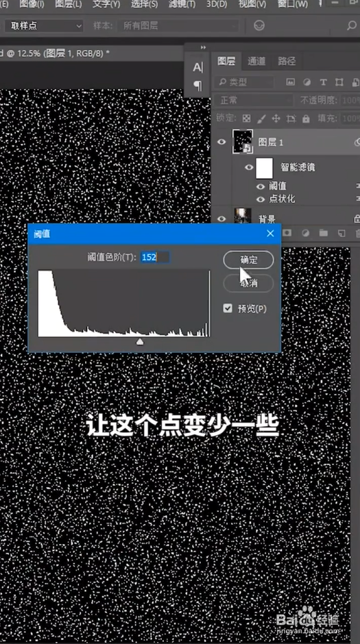Open the Paragraph panel icon
This screenshot has height=644, width=360.
[197, 86]
